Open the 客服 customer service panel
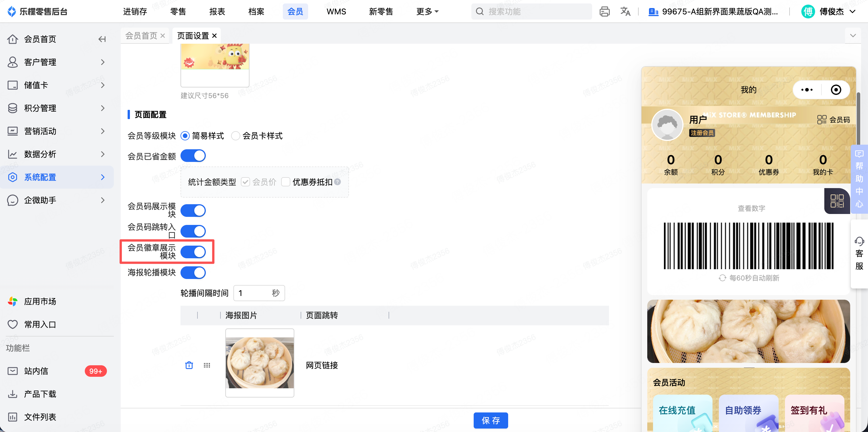This screenshot has width=868, height=432. [x=859, y=254]
